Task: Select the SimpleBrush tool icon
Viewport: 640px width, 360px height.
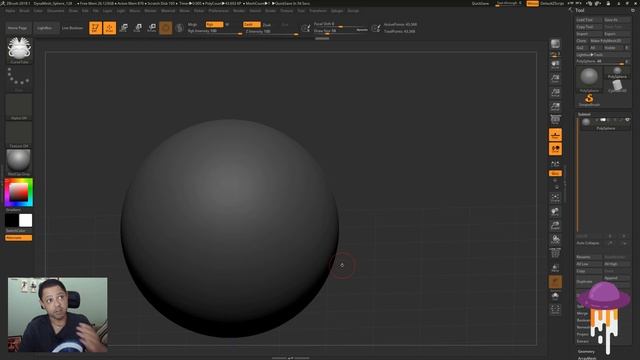Action: coord(589,99)
